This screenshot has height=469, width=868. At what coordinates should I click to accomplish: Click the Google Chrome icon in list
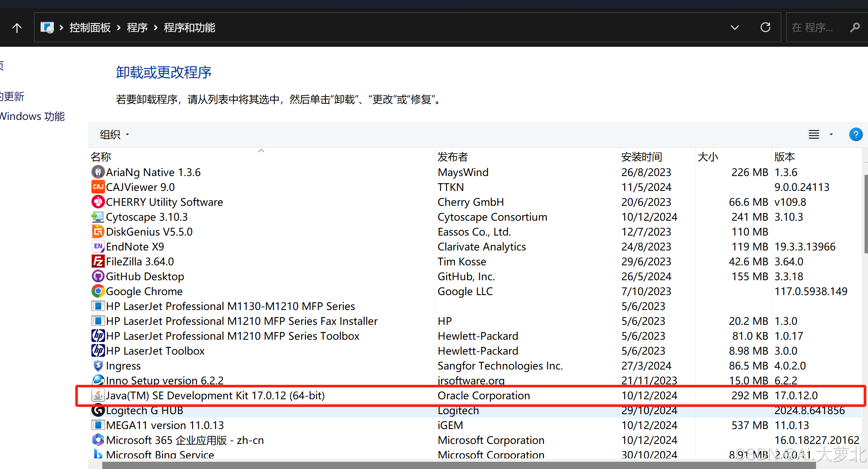point(98,291)
